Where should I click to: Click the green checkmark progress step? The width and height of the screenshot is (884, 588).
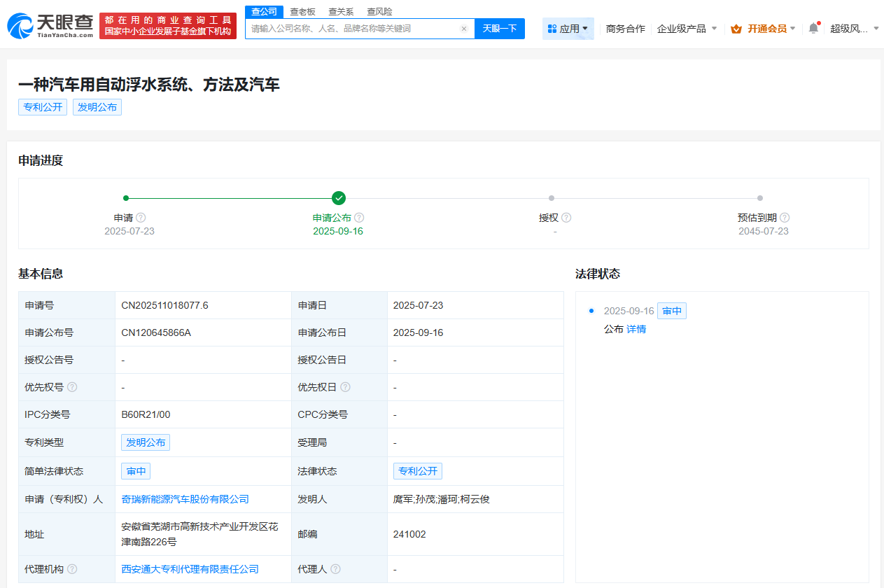pos(339,198)
